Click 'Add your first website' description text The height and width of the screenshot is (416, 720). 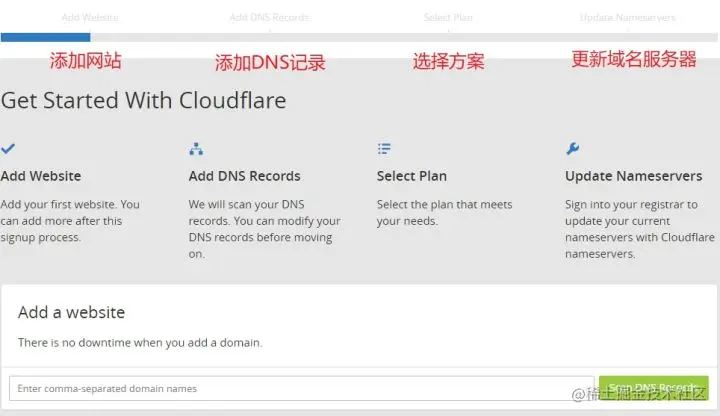pos(70,221)
